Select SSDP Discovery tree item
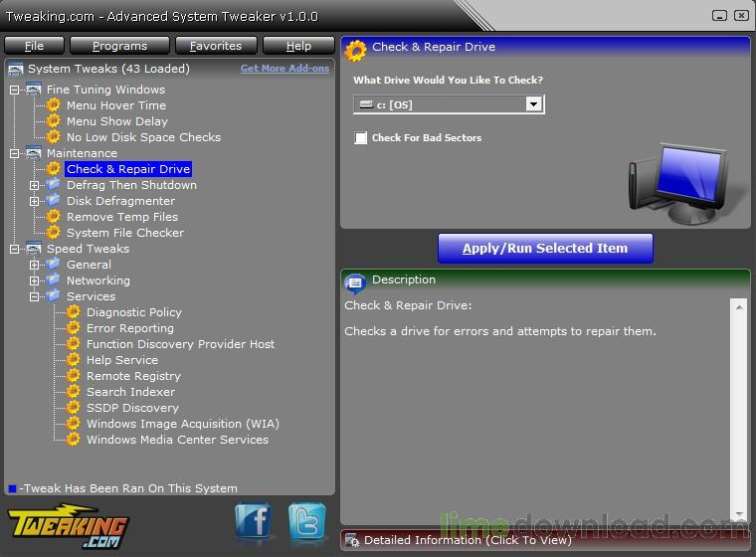756x557 pixels. (132, 408)
